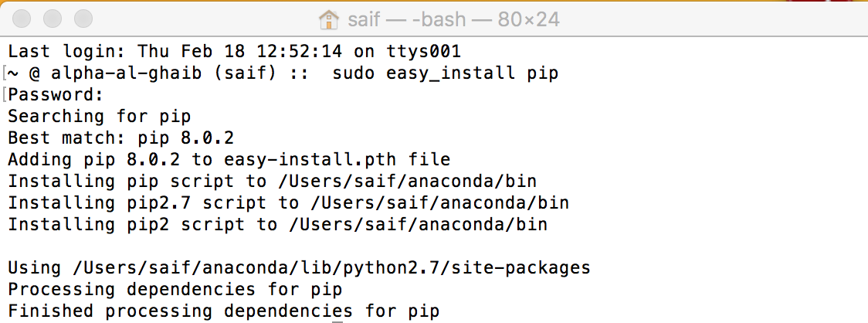
Task: Click the "Searching for pip" output line
Action: (x=99, y=117)
